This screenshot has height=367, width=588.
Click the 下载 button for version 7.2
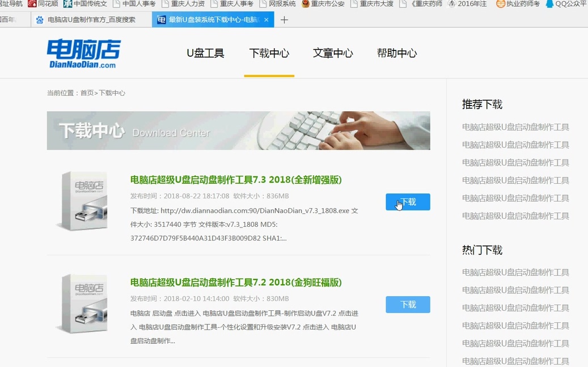coord(408,305)
